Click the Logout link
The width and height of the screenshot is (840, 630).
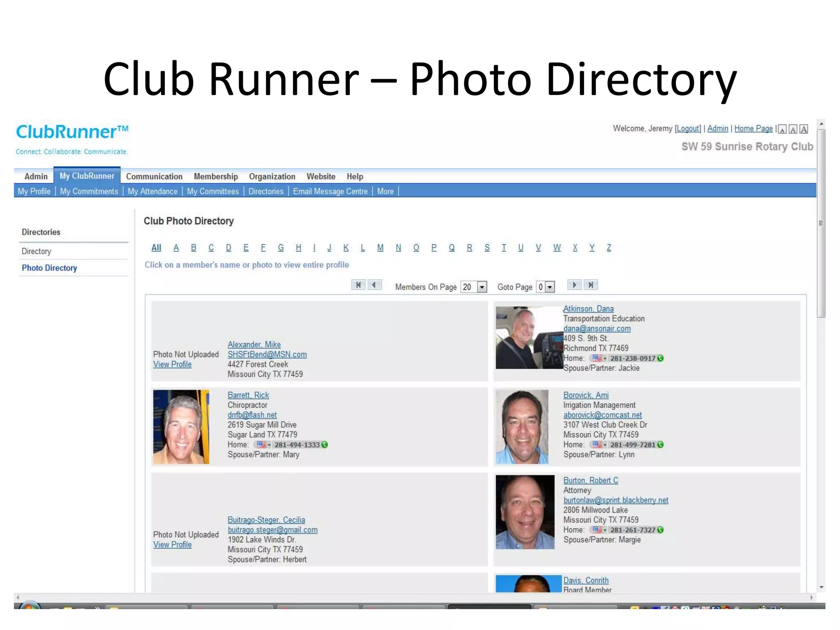[688, 129]
